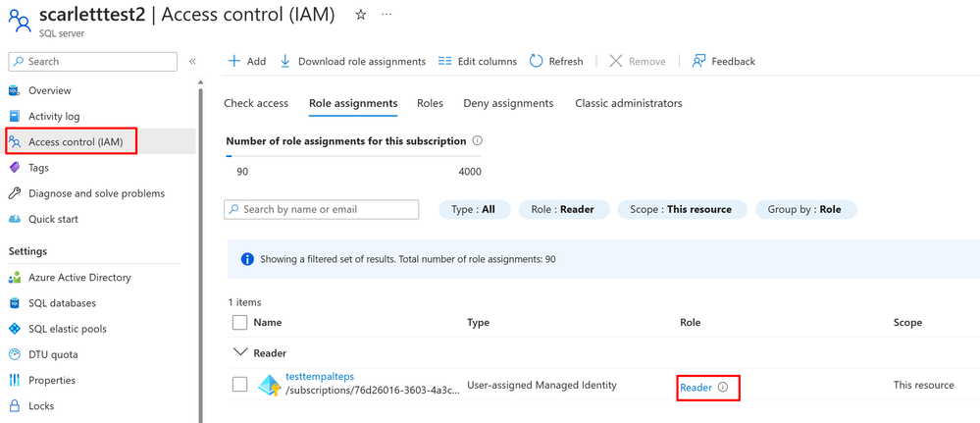Open the Feedback panel
The image size is (980, 423).
[x=724, y=61]
